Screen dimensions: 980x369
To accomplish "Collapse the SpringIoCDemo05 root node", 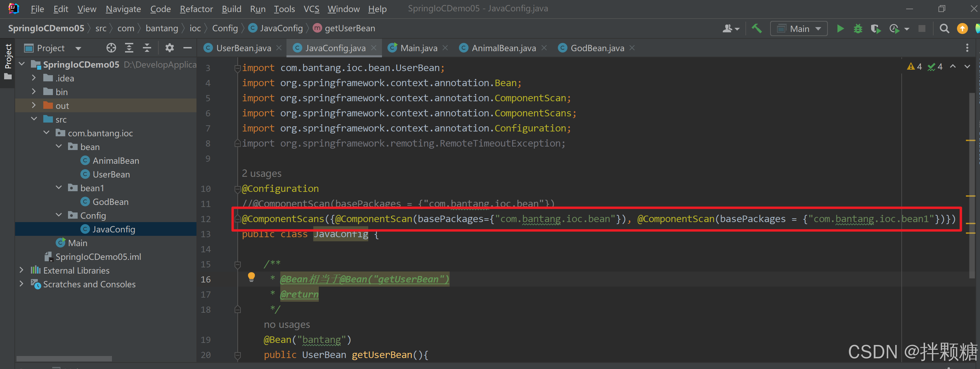I will tap(22, 64).
